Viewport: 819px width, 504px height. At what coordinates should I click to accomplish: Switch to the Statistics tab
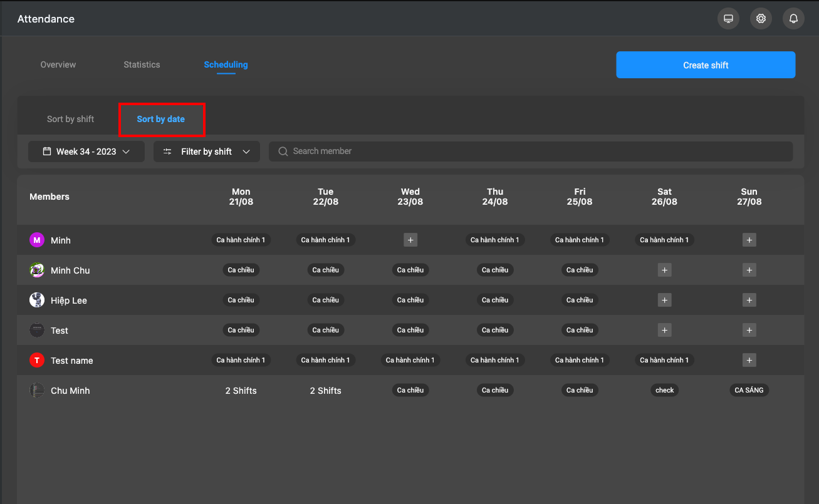(x=142, y=64)
